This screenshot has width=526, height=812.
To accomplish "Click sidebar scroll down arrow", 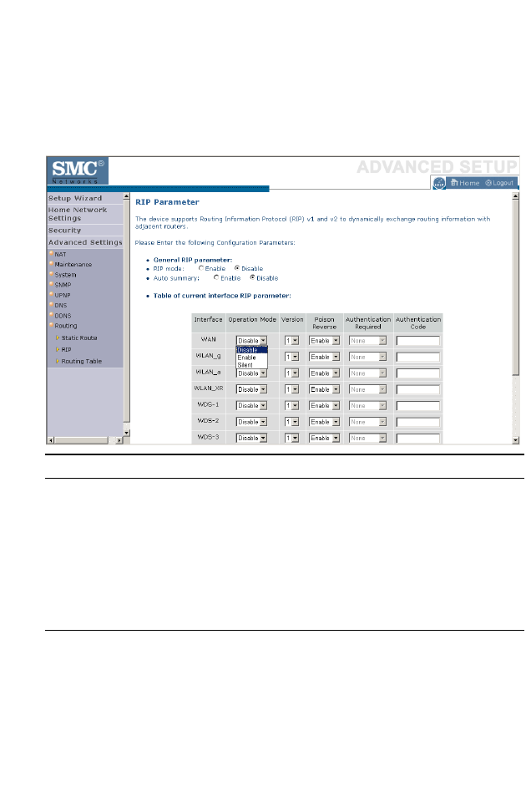I will (x=126, y=433).
